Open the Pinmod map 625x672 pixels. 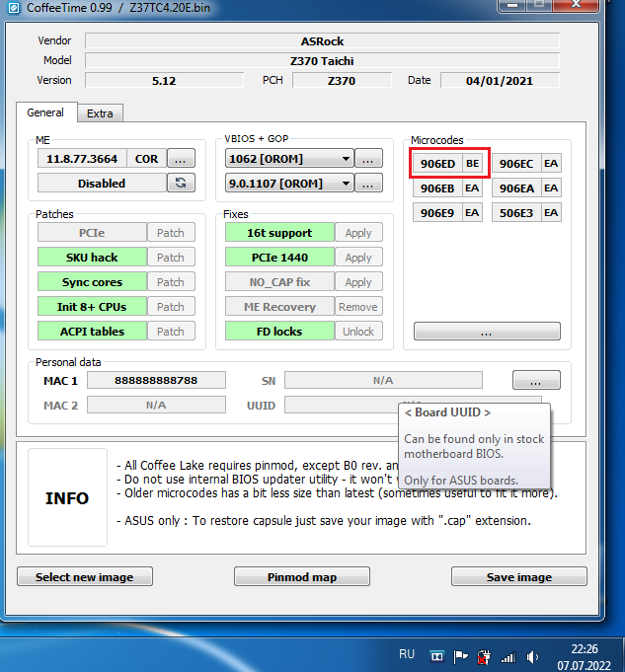(302, 577)
